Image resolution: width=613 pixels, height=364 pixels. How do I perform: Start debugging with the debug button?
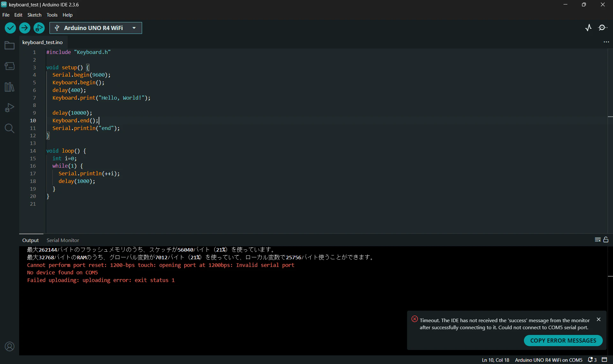coord(39,28)
